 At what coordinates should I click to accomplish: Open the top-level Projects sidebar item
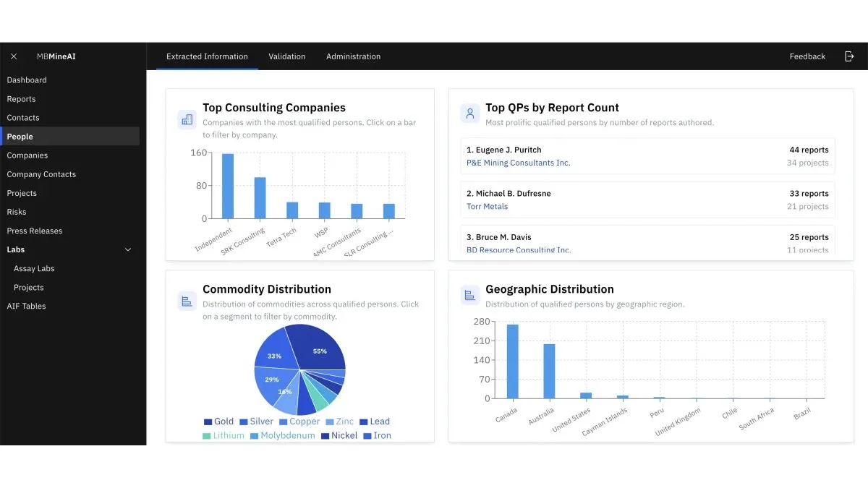(70, 193)
